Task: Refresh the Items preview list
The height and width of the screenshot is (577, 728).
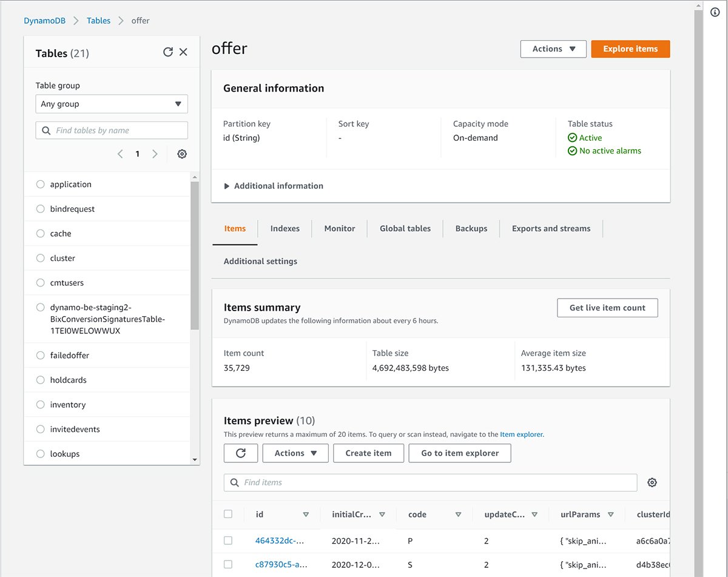Action: (x=241, y=453)
